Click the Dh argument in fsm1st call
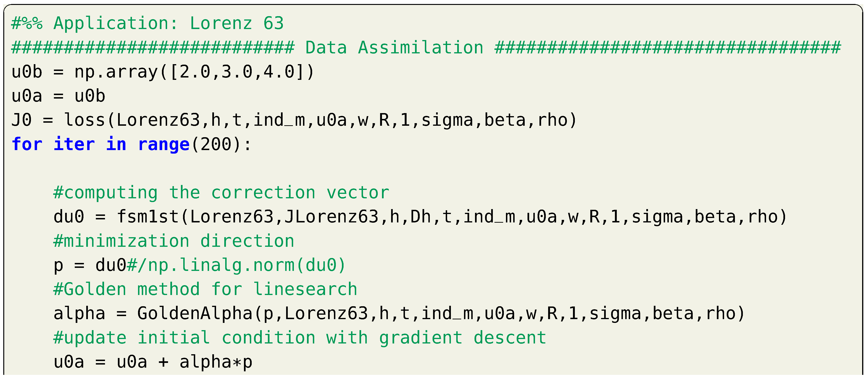868x380 pixels. point(420,217)
